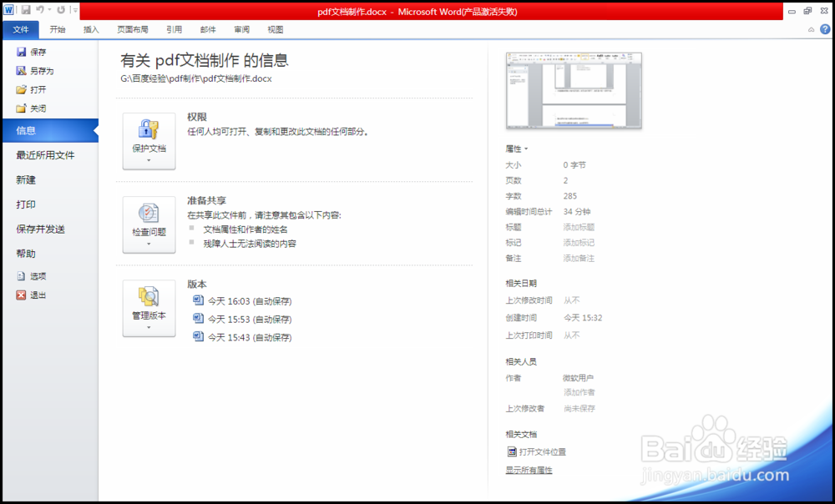Click the document preview thumbnail
Screen dimensions: 835x504
pos(574,90)
